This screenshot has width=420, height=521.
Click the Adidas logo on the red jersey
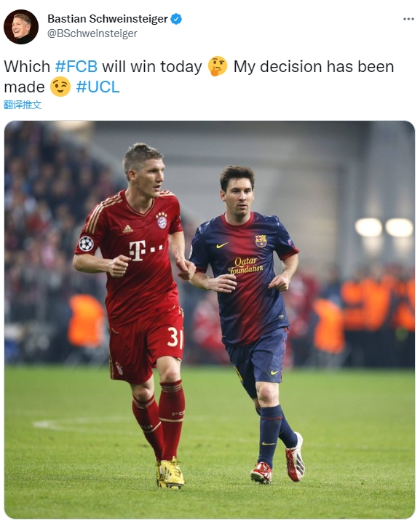click(127, 228)
